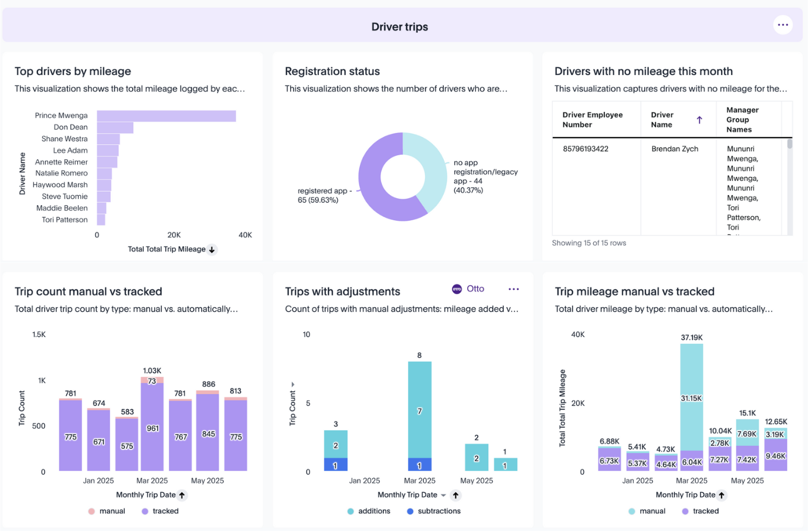Click the Otto assistant logo icon
The image size is (809, 532).
point(457,289)
